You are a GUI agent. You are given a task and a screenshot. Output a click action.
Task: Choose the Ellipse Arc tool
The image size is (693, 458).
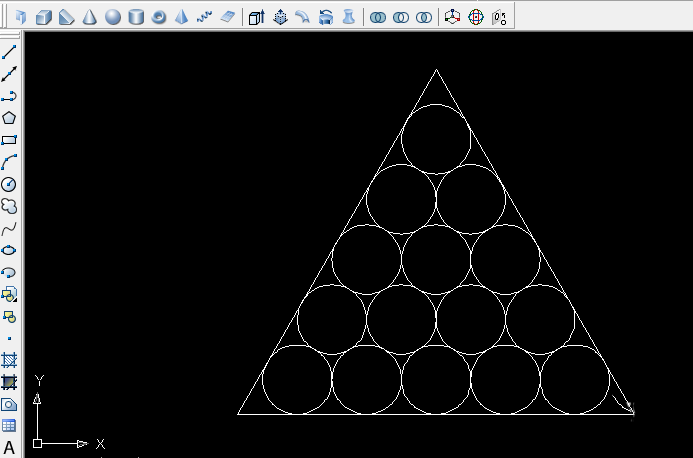(x=9, y=272)
